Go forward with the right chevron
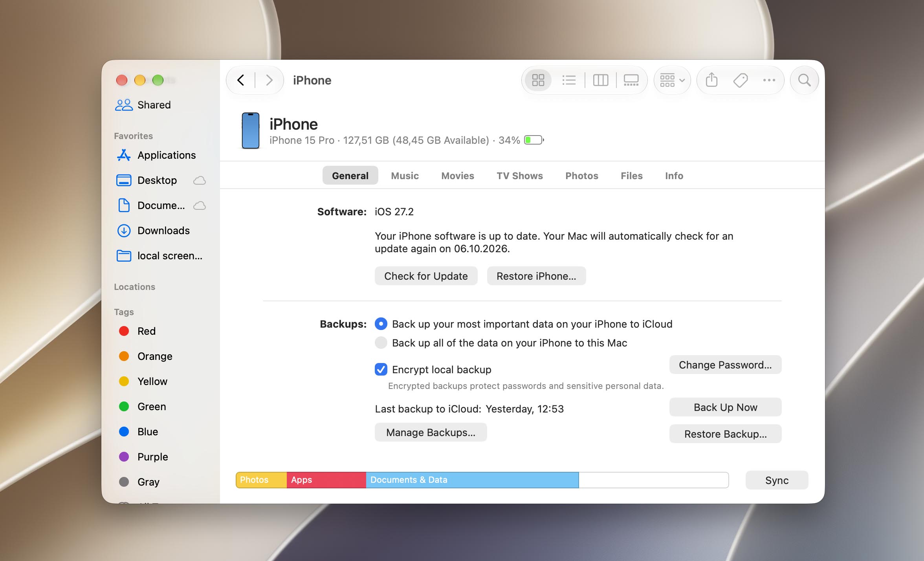Viewport: 924px width, 561px height. point(269,80)
